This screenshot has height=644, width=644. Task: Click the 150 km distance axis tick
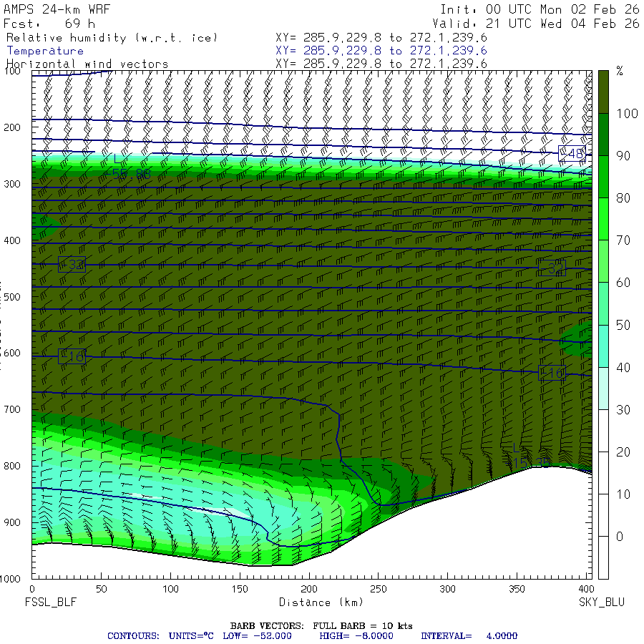(240, 590)
